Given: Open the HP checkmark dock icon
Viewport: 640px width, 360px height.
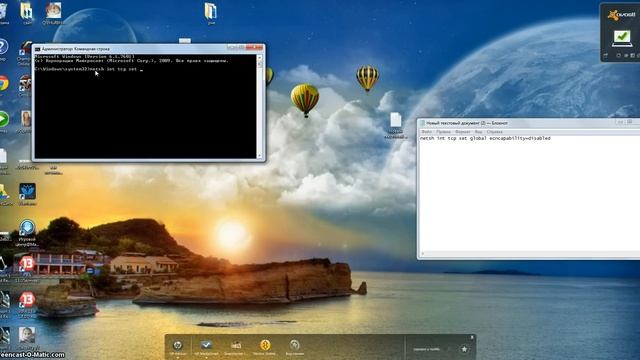Looking at the screenshot, I should coord(206,345).
